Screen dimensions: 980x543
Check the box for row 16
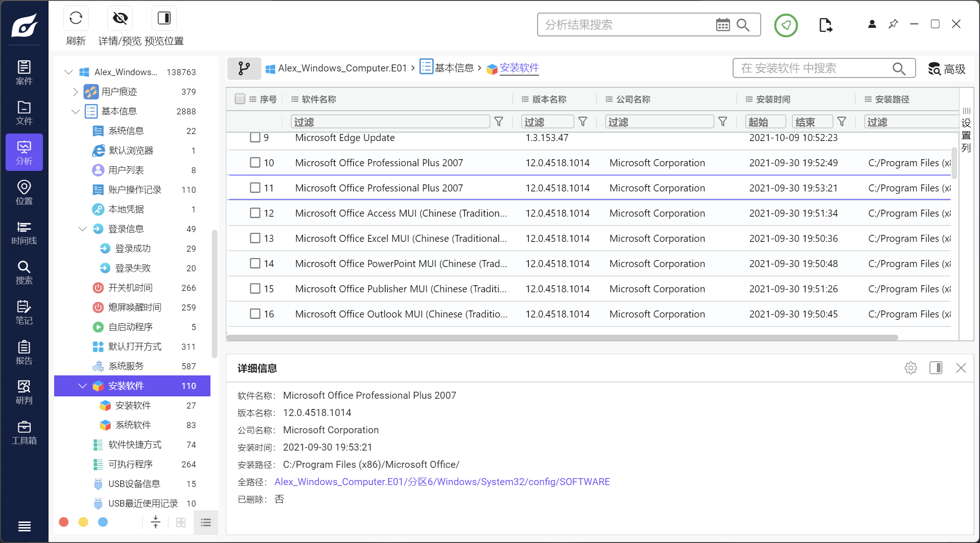[255, 314]
